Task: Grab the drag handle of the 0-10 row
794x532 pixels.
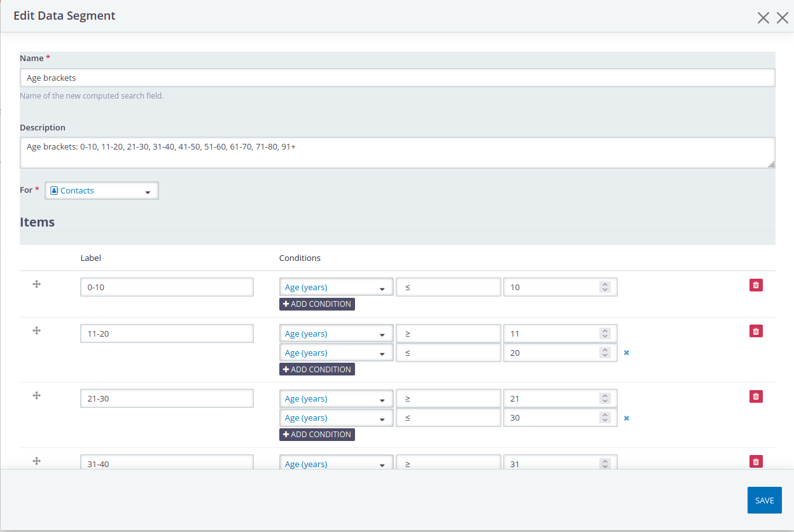Action: click(x=36, y=284)
